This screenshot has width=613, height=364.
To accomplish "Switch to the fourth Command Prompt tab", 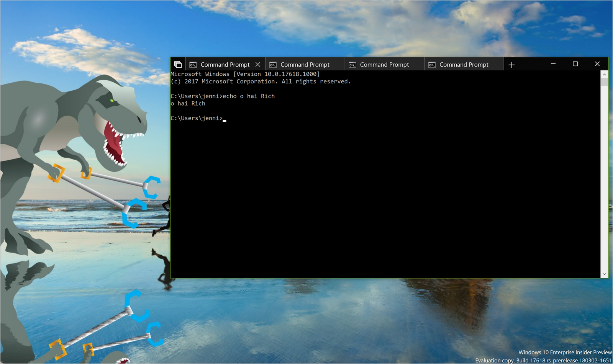I will (x=464, y=65).
